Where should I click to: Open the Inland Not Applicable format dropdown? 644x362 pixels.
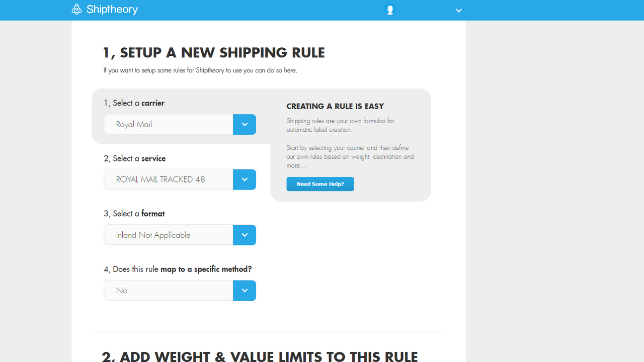168,235
